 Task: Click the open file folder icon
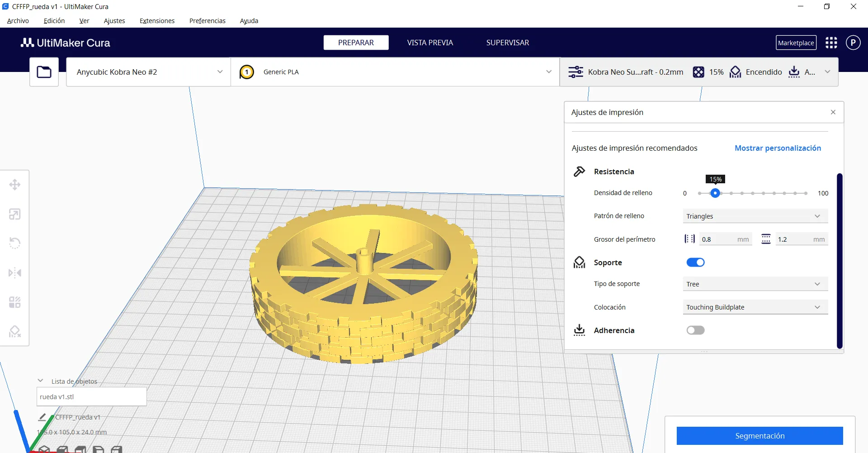(44, 72)
